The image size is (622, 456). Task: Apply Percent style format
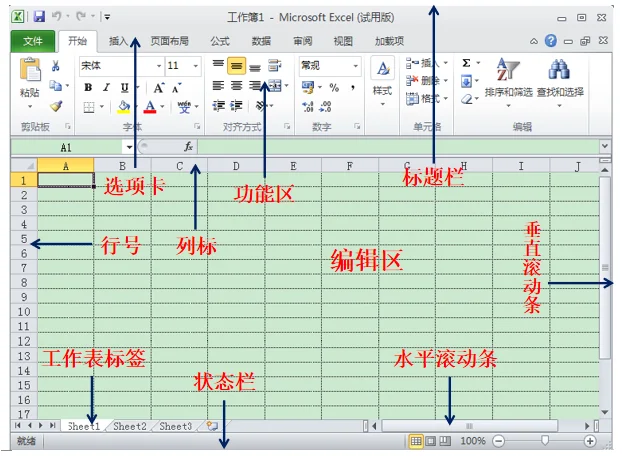(334, 88)
